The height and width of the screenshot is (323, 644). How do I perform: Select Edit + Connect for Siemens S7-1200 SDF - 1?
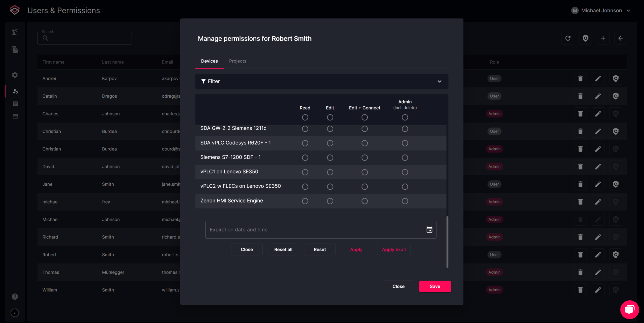coord(365,158)
